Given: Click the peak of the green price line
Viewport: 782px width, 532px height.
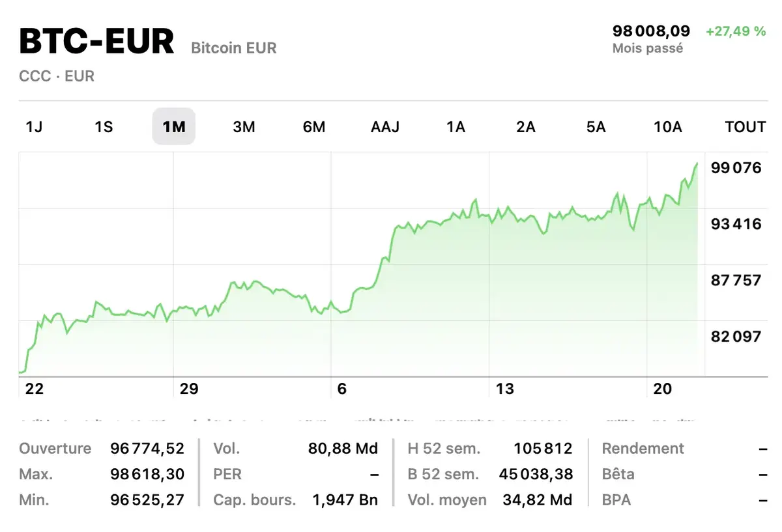Looking at the screenshot, I should click(x=696, y=164).
